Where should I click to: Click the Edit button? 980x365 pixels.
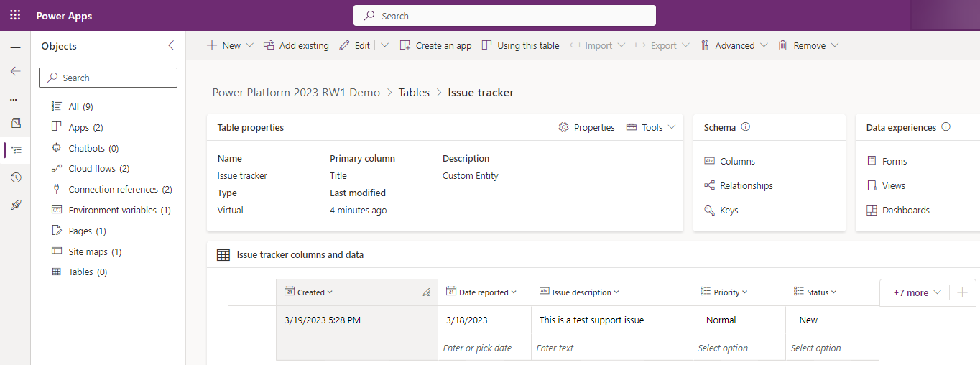(354, 45)
